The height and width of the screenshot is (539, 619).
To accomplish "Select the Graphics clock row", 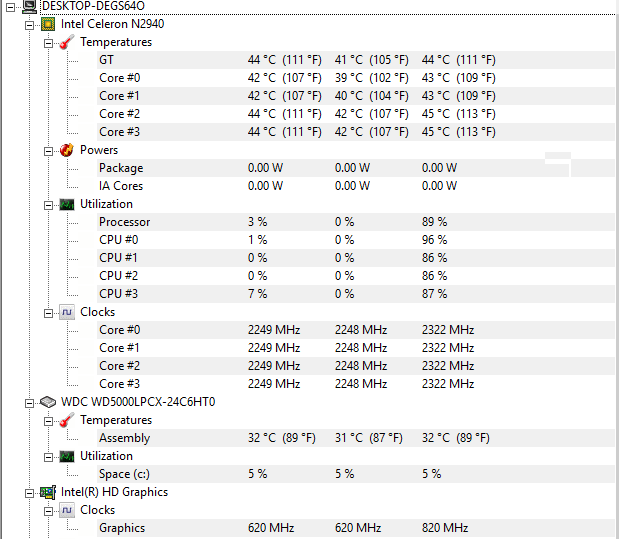I will click(122, 528).
